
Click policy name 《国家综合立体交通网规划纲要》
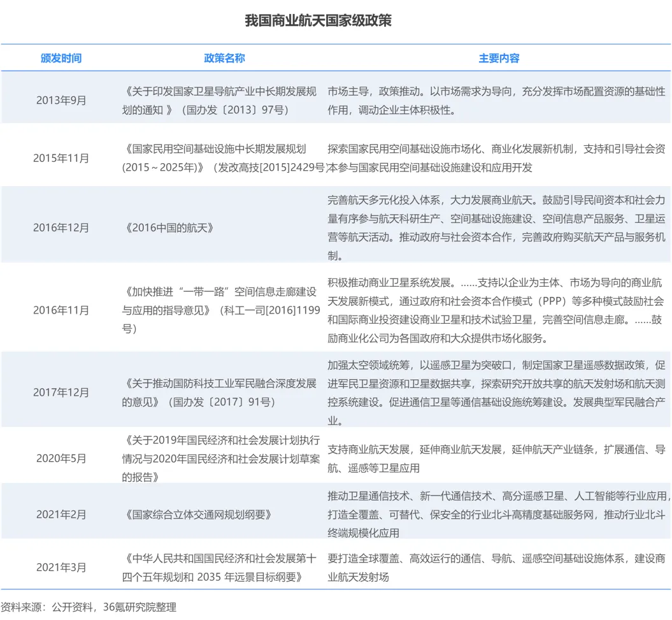point(197,514)
